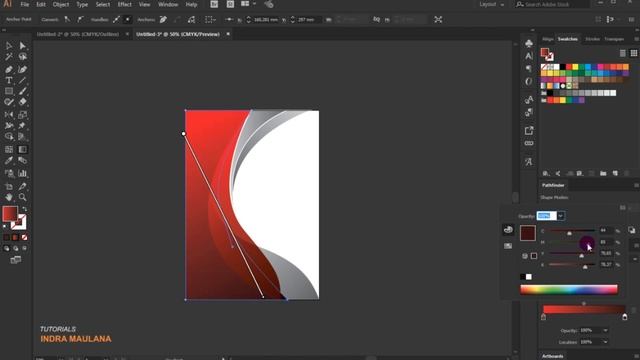Switch to the Transparency panel tab
The width and height of the screenshot is (640, 360).
(x=614, y=39)
